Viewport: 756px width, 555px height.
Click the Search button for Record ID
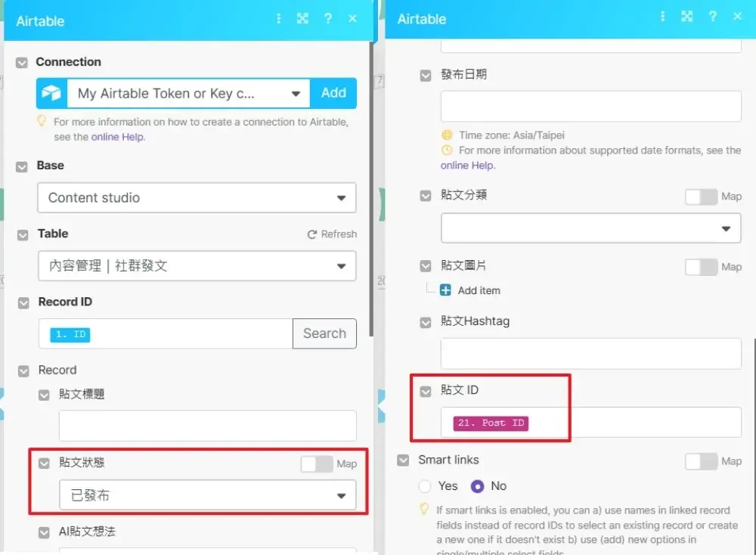[324, 333]
